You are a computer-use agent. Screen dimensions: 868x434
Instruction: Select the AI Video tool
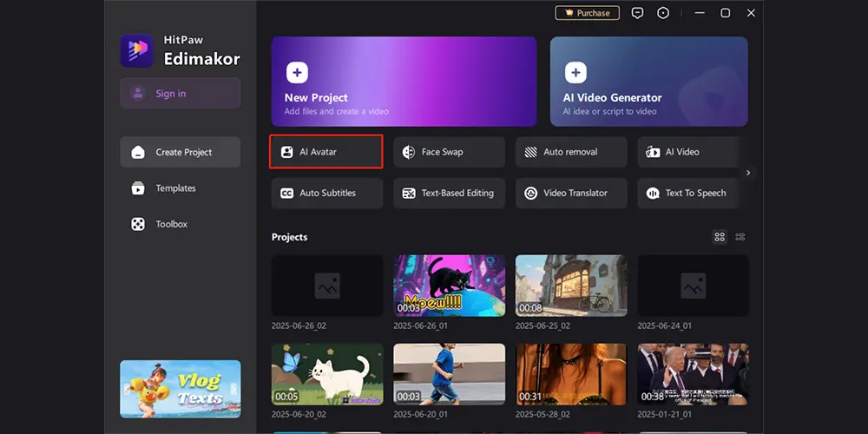(x=692, y=152)
